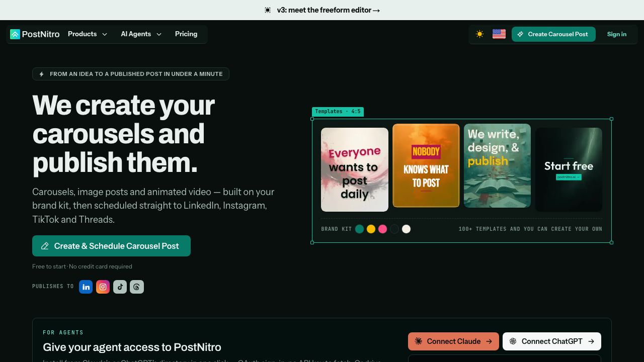Open the US flag language selector
This screenshot has height=362, width=644.
pos(499,34)
